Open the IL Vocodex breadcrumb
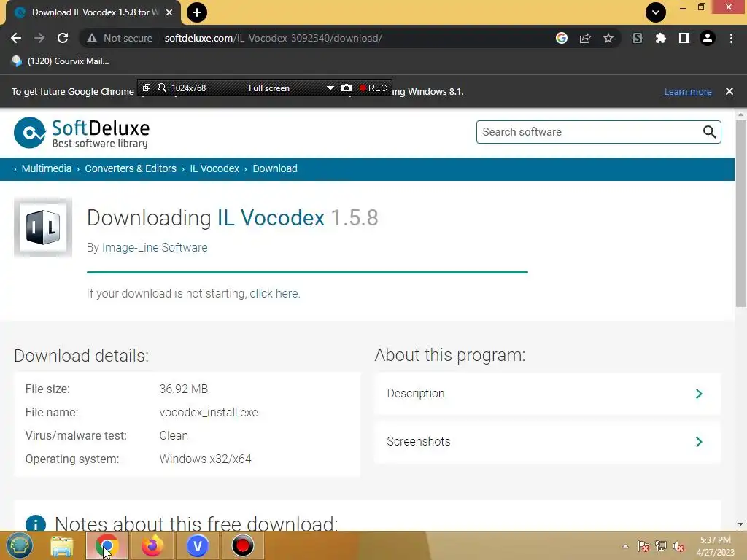 tap(214, 168)
